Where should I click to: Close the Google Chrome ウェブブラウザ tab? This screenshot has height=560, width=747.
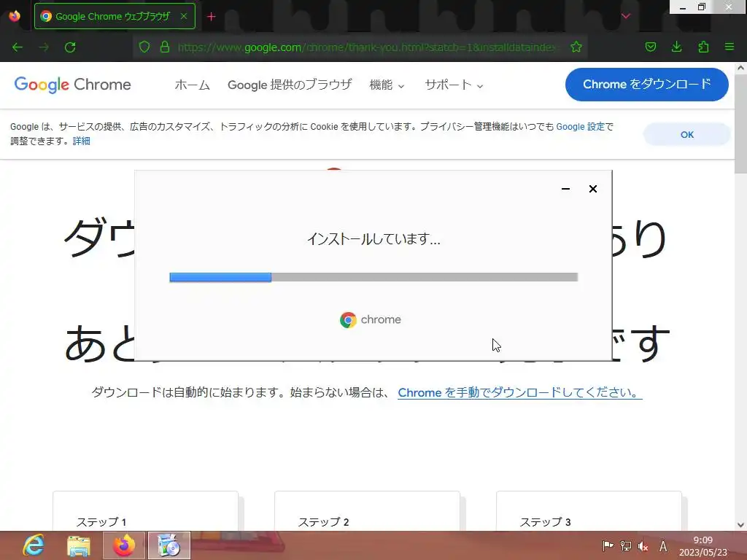point(184,16)
